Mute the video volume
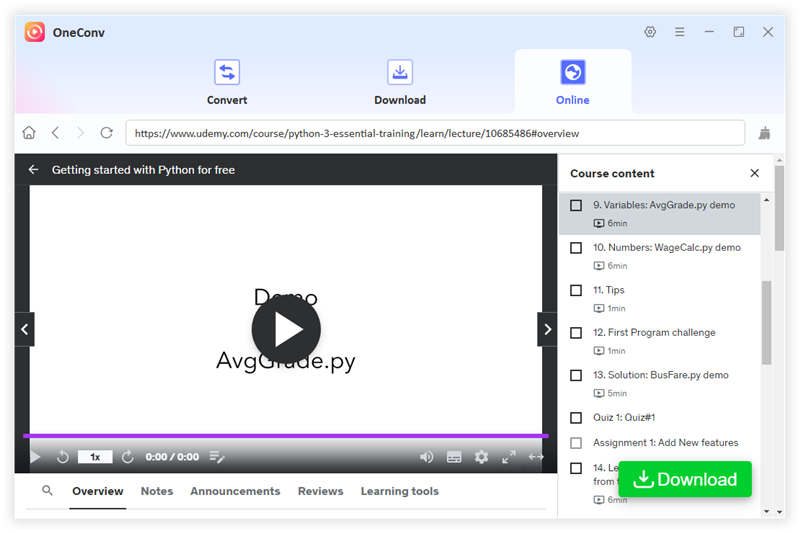 click(x=427, y=457)
